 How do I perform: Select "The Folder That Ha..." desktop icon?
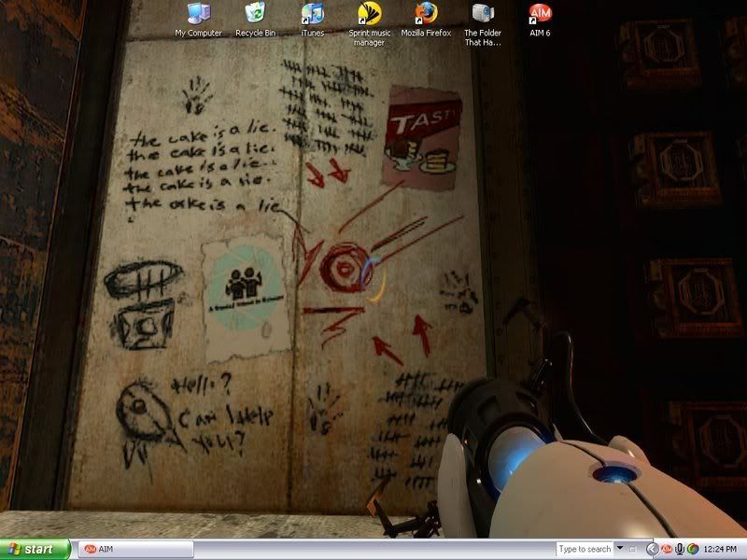tap(483, 24)
